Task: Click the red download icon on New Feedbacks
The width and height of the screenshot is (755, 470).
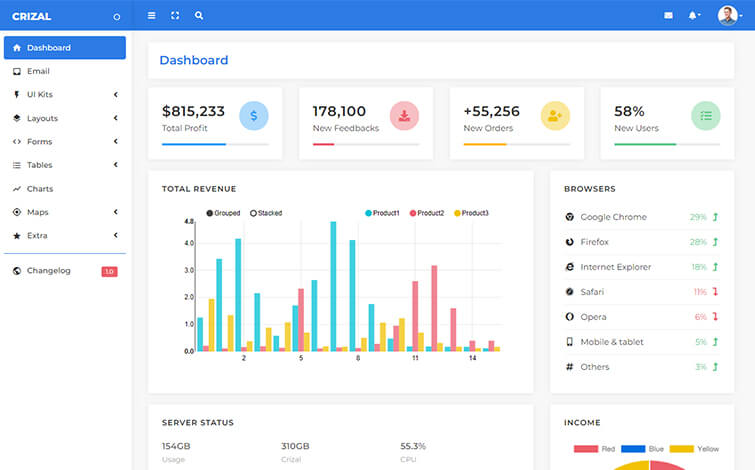Action: pyautogui.click(x=404, y=116)
